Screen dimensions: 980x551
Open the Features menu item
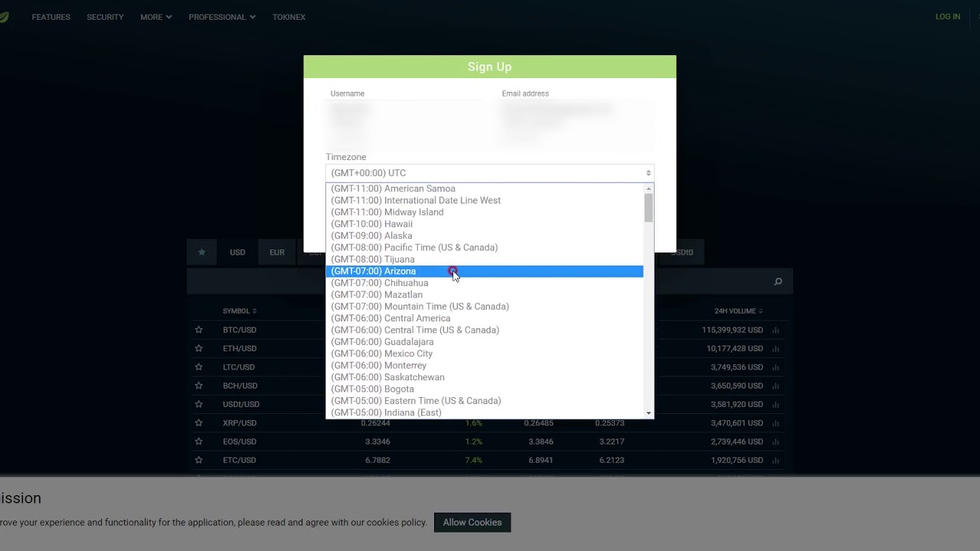point(51,17)
